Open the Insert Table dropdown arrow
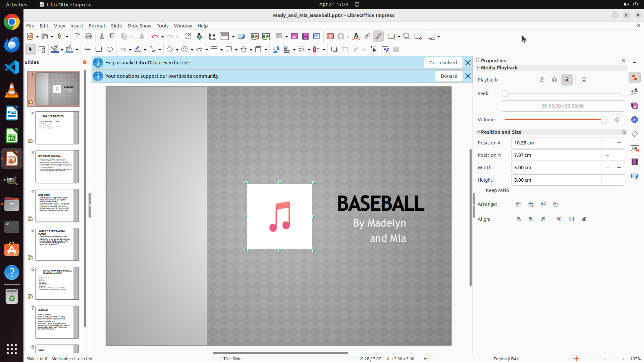Viewport: 644px width, 362px height. [x=287, y=37]
